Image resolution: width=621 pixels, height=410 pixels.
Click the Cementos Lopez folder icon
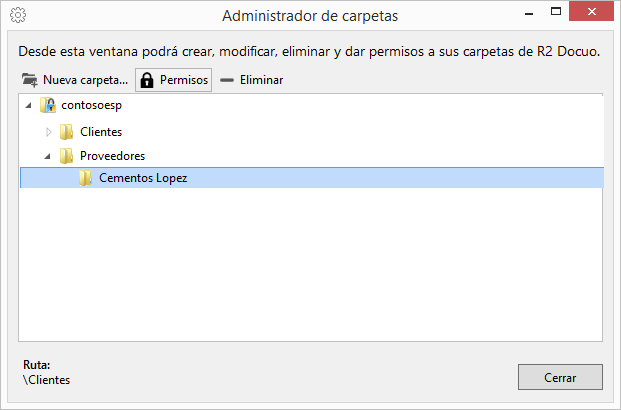[x=85, y=178]
